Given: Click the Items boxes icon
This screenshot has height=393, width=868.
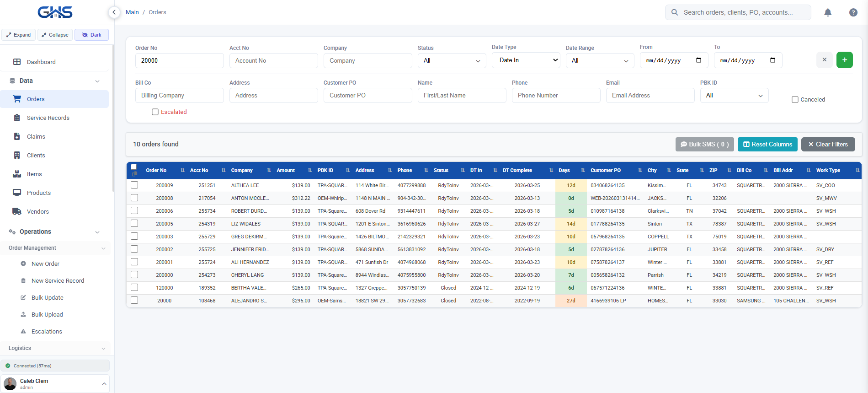Looking at the screenshot, I should click(x=17, y=174).
